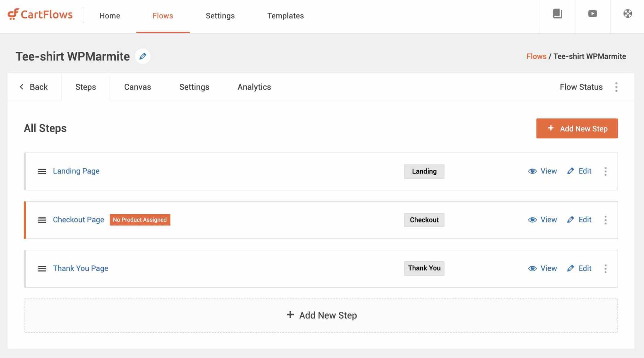Open the knowledge base book icon
The image size is (644, 358).
pyautogui.click(x=557, y=14)
